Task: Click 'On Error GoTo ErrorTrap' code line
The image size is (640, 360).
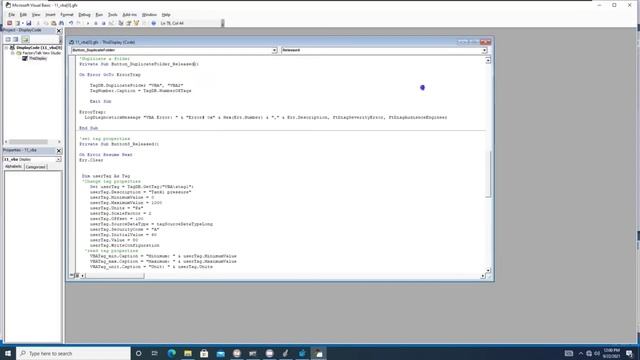Action: (x=110, y=75)
